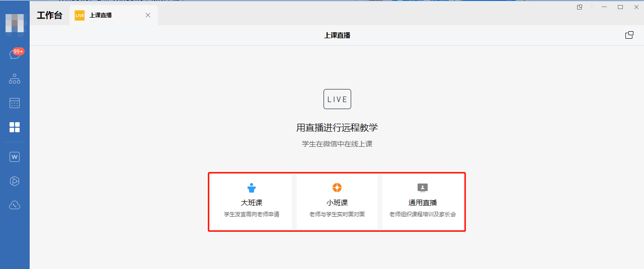Maximize the window
The image size is (644, 269).
[x=620, y=7]
